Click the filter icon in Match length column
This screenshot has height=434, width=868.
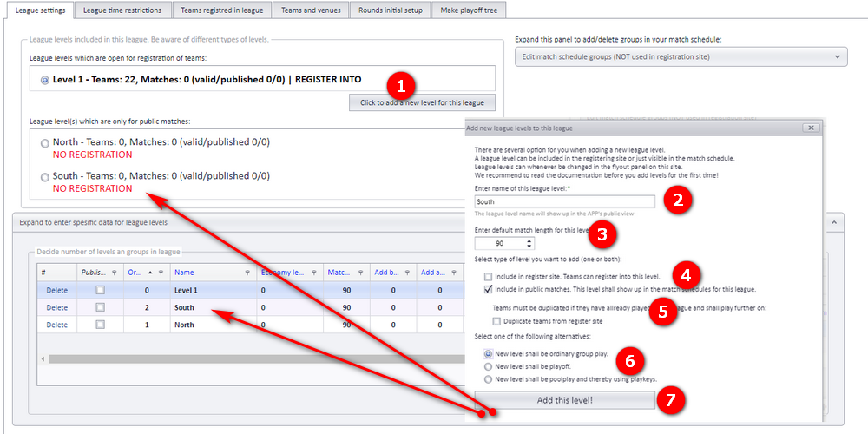click(360, 273)
